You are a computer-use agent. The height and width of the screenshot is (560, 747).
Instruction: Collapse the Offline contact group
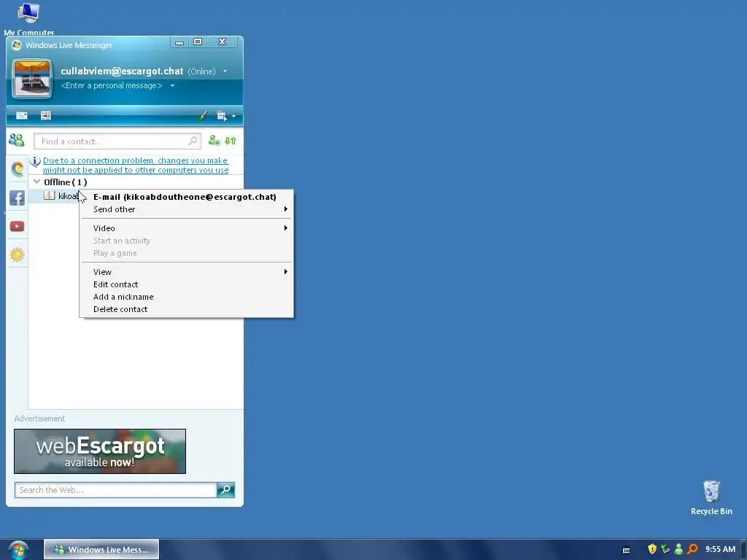tap(36, 182)
